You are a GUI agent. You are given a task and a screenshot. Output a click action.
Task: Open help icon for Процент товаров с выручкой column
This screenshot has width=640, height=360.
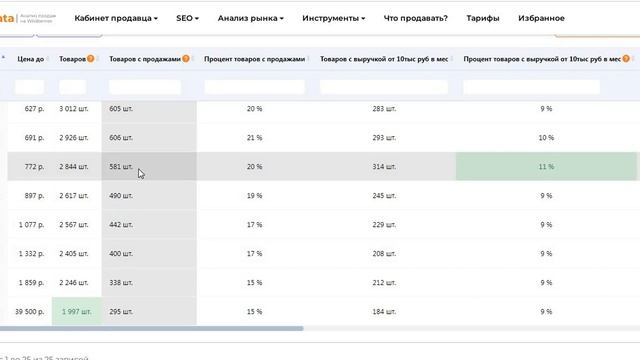626,59
